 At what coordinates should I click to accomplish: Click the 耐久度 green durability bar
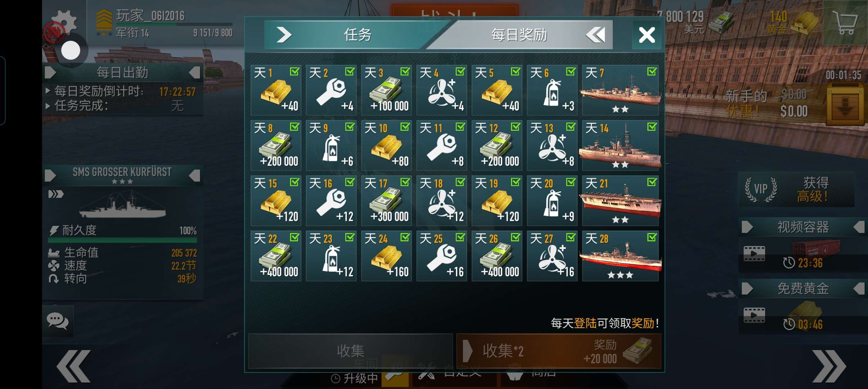click(122, 240)
